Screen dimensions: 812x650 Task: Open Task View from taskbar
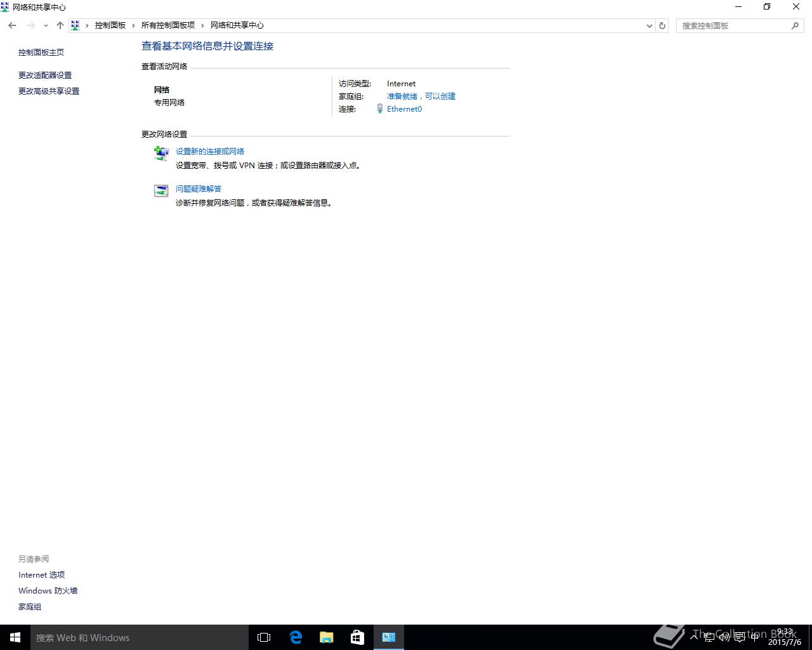[x=264, y=637]
